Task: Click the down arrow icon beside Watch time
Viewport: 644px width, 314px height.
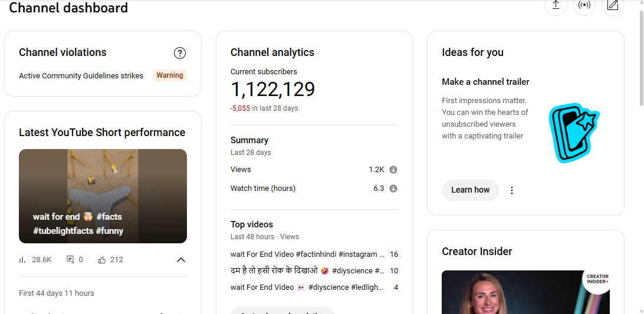Action: (393, 189)
